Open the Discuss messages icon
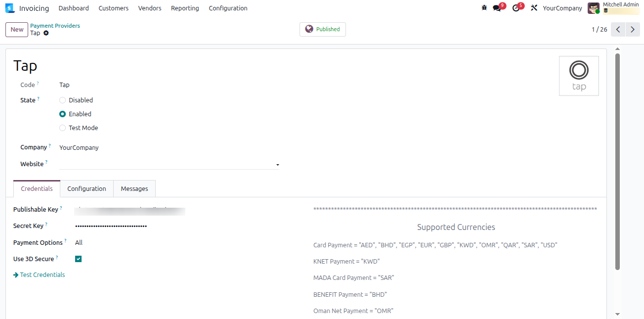 click(x=496, y=8)
